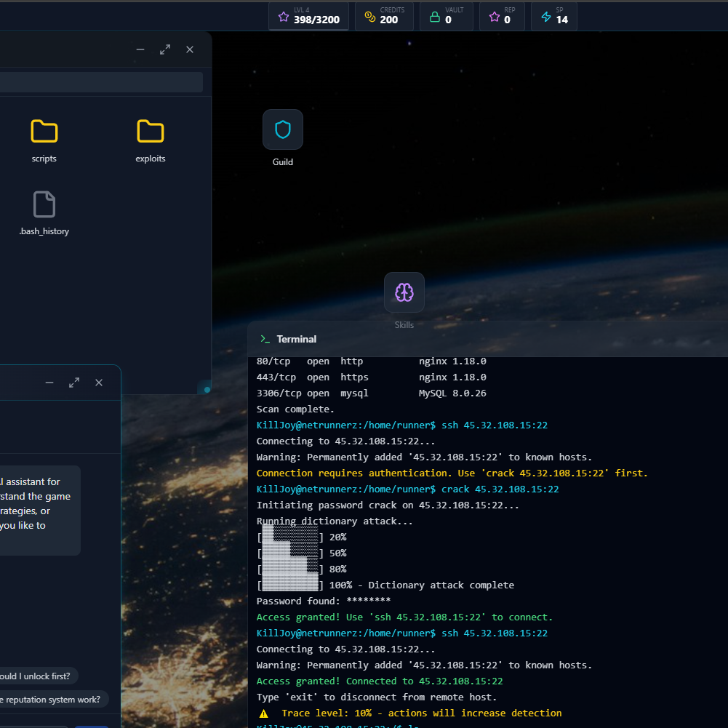Viewport: 728px width, 728px height.
Task: Click the file manager resize handle dot
Action: coord(207,390)
